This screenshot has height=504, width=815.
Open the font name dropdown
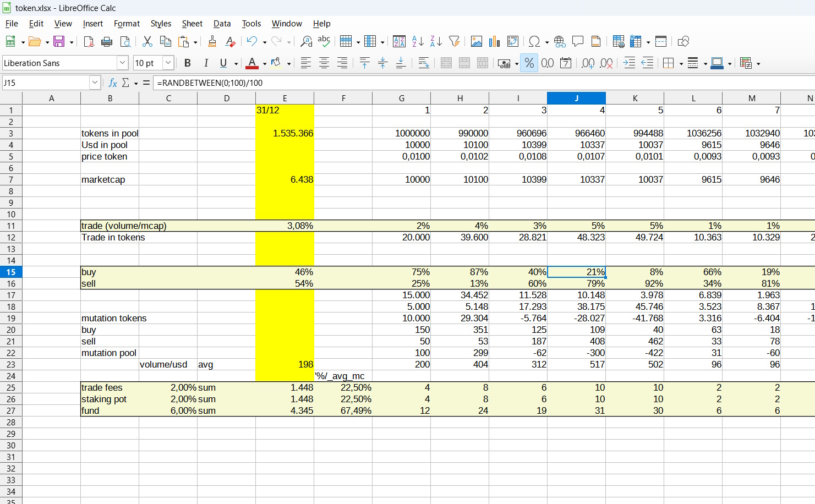pyautogui.click(x=123, y=63)
